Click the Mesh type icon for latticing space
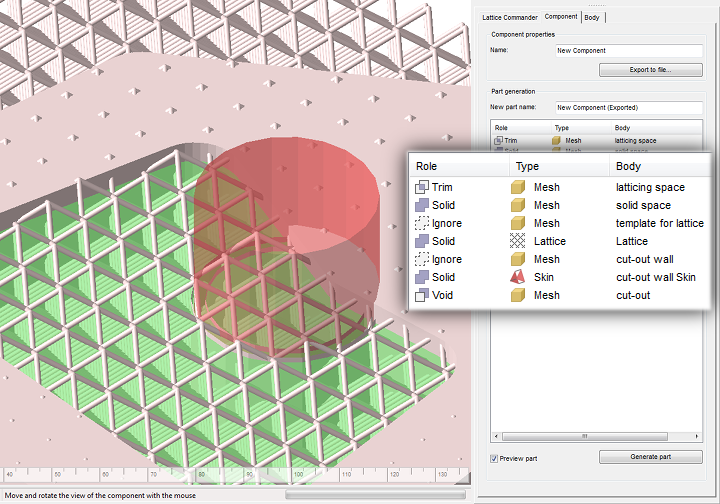Screen dimensions: 720x504 pyautogui.click(x=518, y=187)
